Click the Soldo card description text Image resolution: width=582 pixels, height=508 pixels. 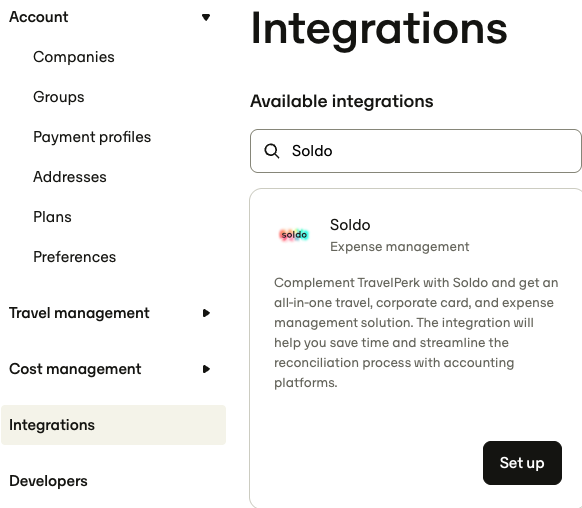416,332
